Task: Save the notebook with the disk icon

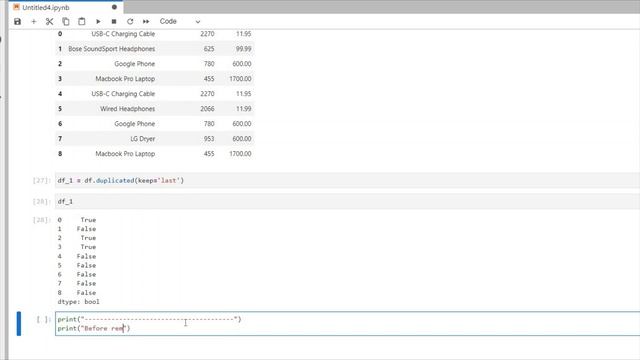Action: point(18,22)
